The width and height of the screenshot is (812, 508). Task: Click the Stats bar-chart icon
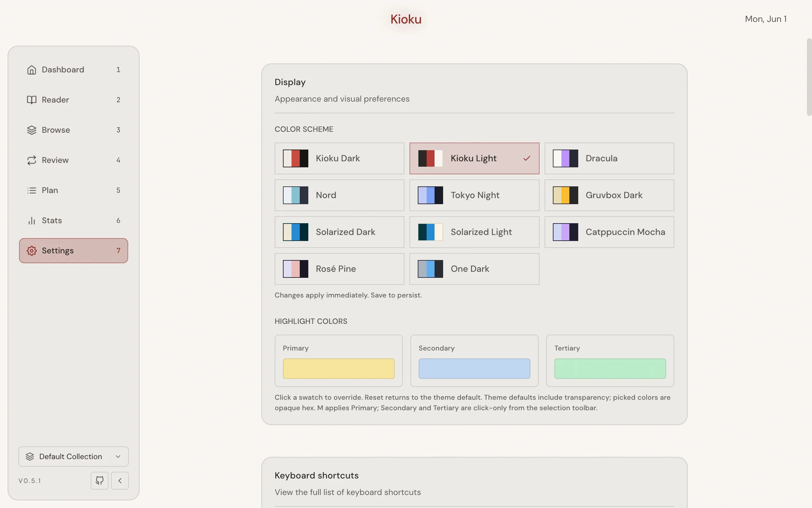(31, 221)
